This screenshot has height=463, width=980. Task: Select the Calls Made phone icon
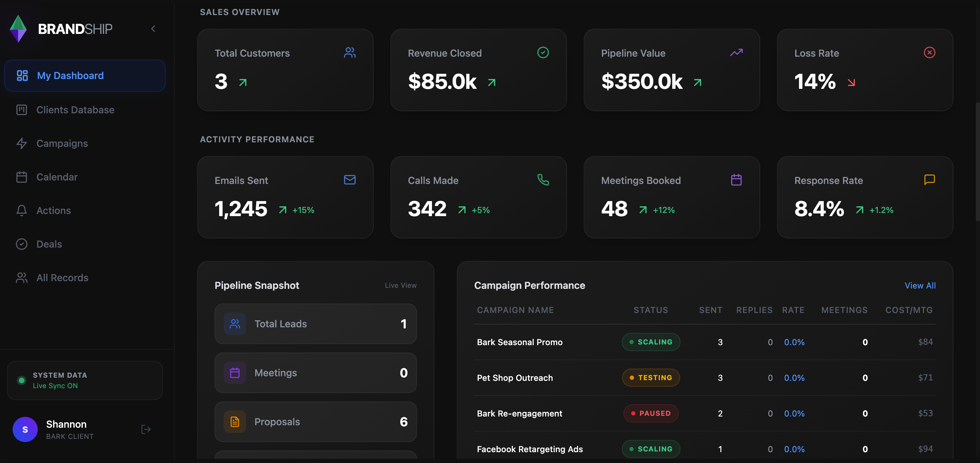pyautogui.click(x=543, y=180)
